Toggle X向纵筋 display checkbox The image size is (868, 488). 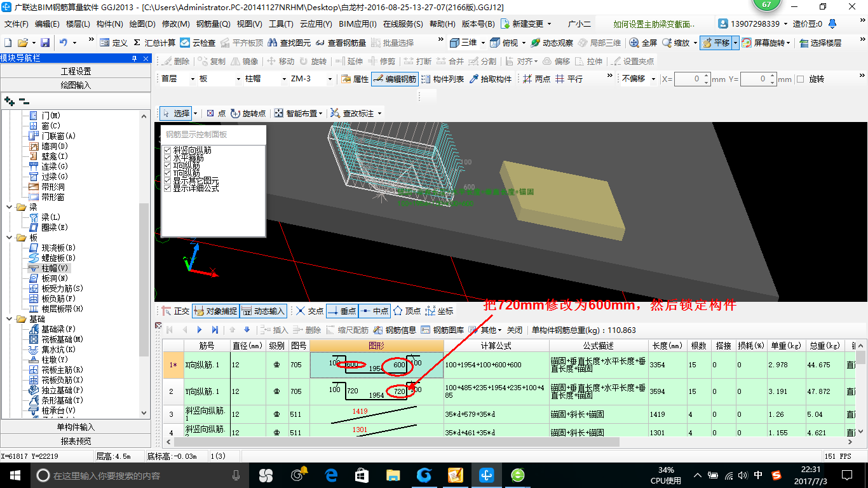pyautogui.click(x=168, y=166)
